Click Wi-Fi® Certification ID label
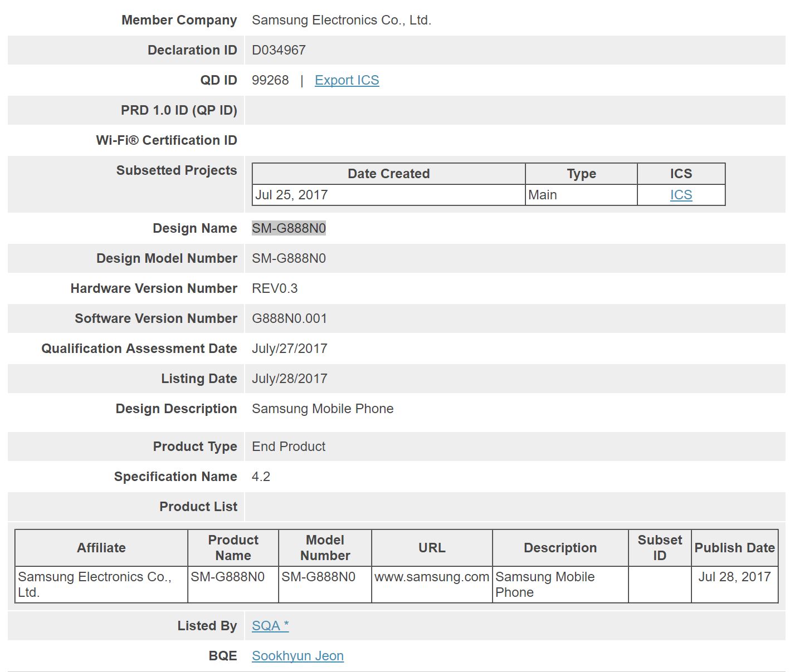 click(167, 140)
